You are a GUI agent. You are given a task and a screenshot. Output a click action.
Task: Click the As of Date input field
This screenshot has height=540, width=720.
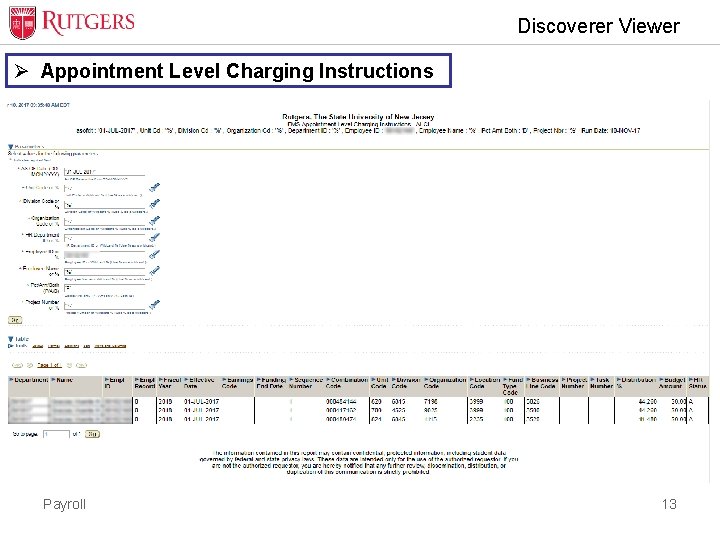(104, 172)
